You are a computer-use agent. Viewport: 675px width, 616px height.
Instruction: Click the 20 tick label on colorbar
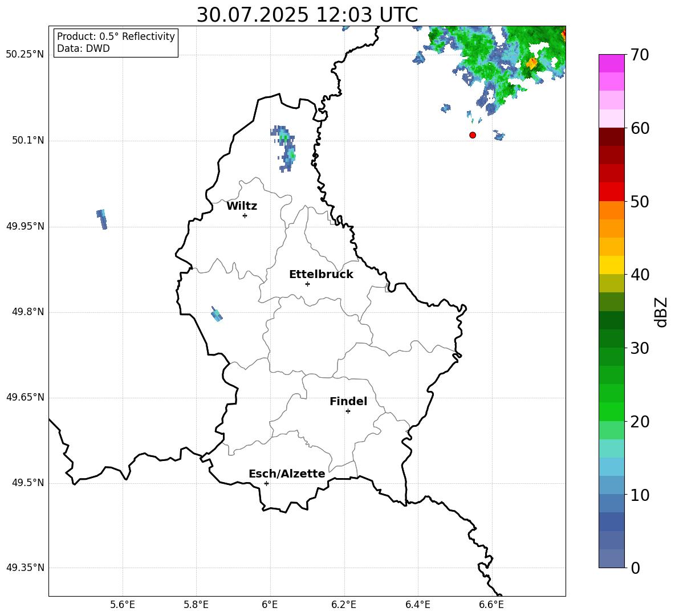click(639, 422)
